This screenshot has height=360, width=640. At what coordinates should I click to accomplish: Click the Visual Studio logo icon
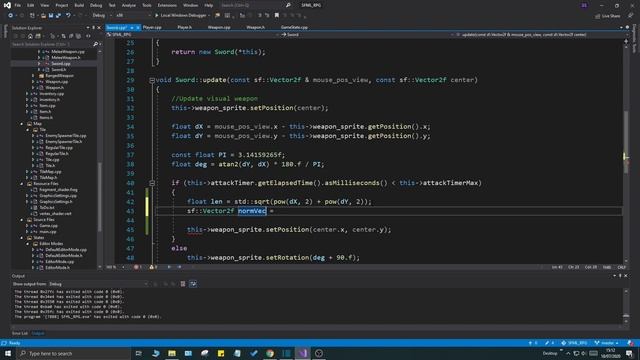click(x=7, y=5)
